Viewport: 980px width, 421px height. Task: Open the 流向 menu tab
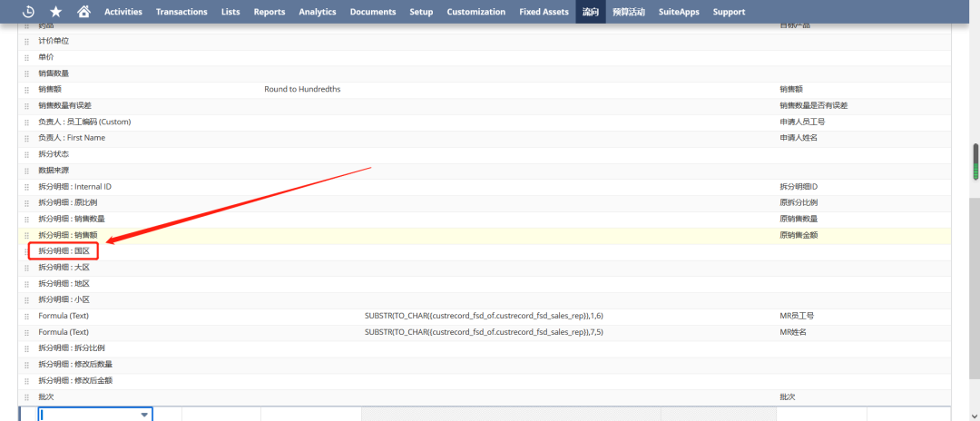(x=591, y=12)
